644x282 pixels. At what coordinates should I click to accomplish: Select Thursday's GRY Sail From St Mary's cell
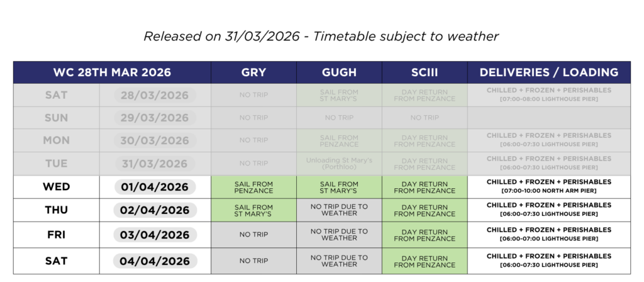coord(253,210)
